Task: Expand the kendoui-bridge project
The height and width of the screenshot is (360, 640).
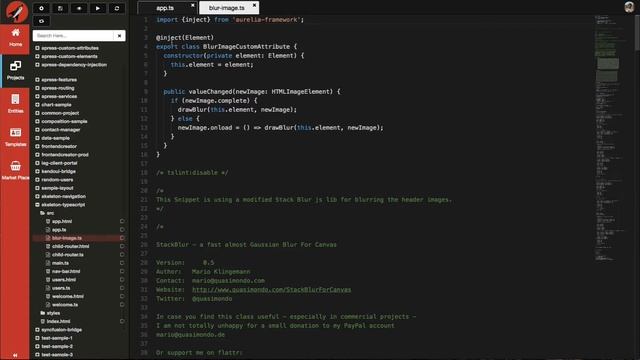Action: pyautogui.click(x=37, y=171)
